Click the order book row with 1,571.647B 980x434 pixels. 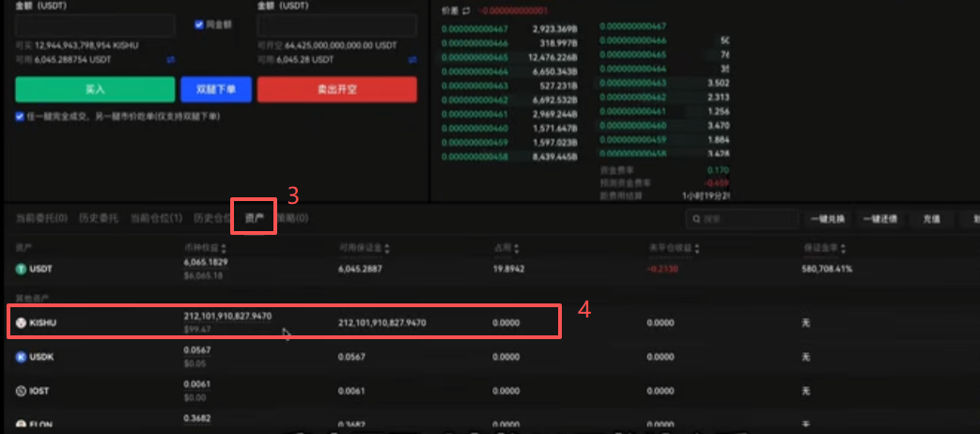(x=509, y=128)
